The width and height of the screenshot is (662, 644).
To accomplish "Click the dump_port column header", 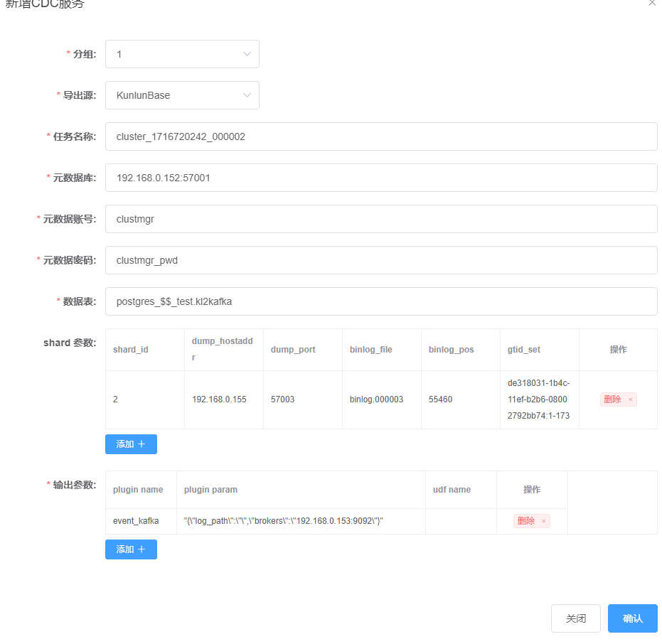I will click(303, 350).
